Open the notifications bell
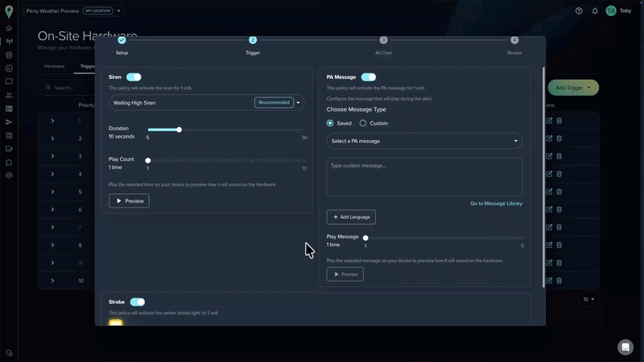Viewport: 644px width, 362px height. (595, 11)
